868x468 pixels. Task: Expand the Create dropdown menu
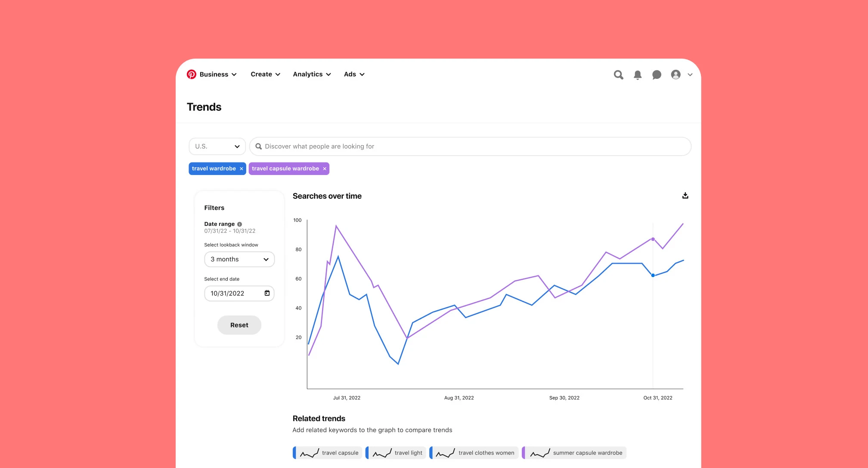tap(266, 74)
